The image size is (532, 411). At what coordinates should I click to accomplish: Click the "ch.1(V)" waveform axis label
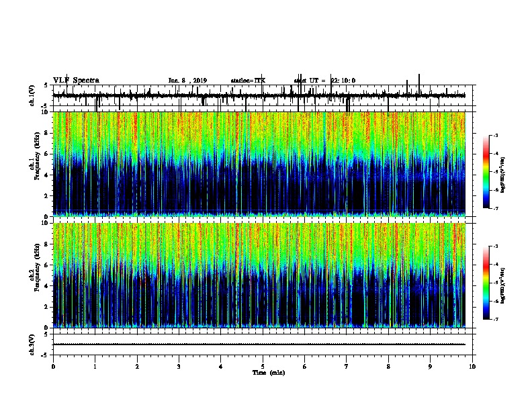click(x=32, y=95)
